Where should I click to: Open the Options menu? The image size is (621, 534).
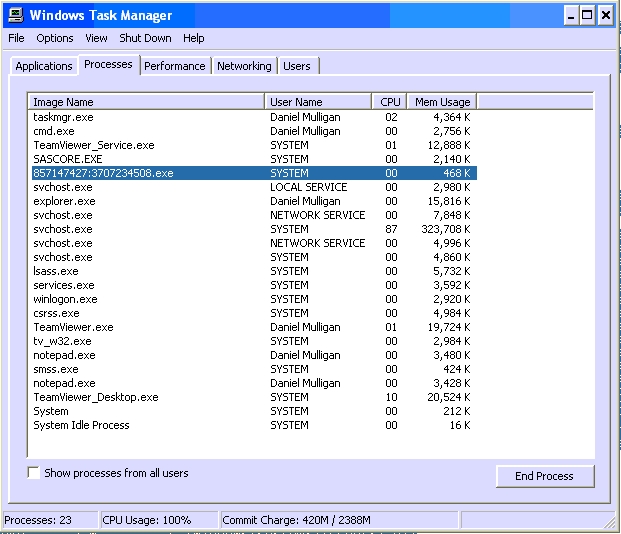click(55, 38)
